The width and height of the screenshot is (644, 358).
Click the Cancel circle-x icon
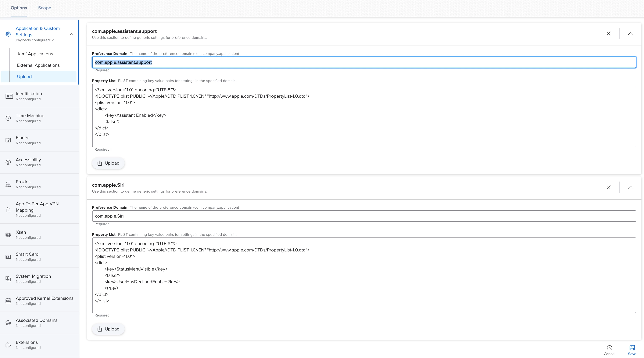[609, 348]
